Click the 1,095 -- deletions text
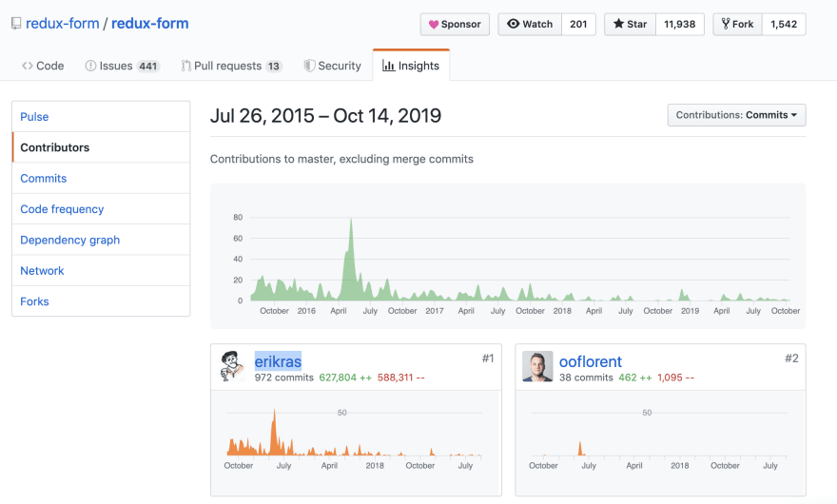This screenshot has height=504, width=837. [x=676, y=378]
